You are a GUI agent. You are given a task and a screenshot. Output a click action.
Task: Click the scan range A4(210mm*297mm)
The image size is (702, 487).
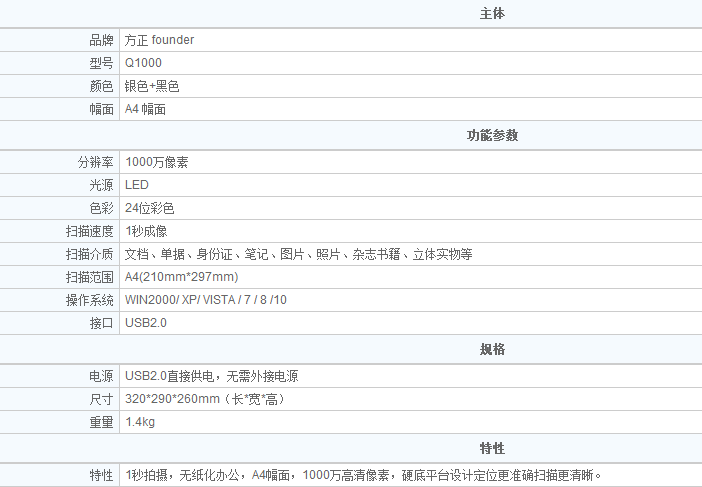pyautogui.click(x=181, y=277)
